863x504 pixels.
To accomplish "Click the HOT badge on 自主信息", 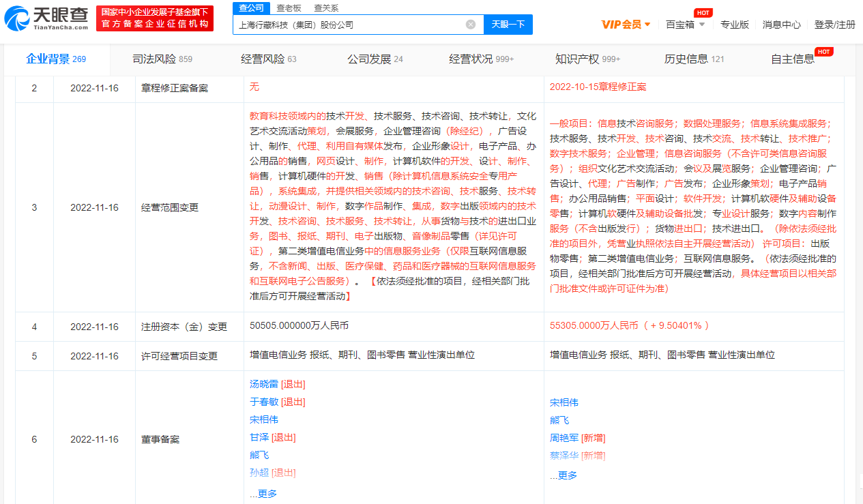I will (x=823, y=52).
